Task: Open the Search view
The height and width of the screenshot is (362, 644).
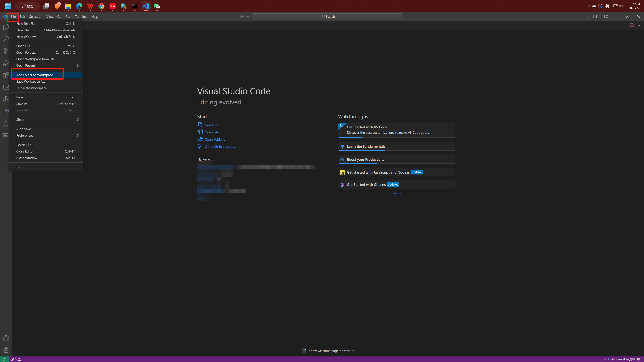Action: click(6, 39)
